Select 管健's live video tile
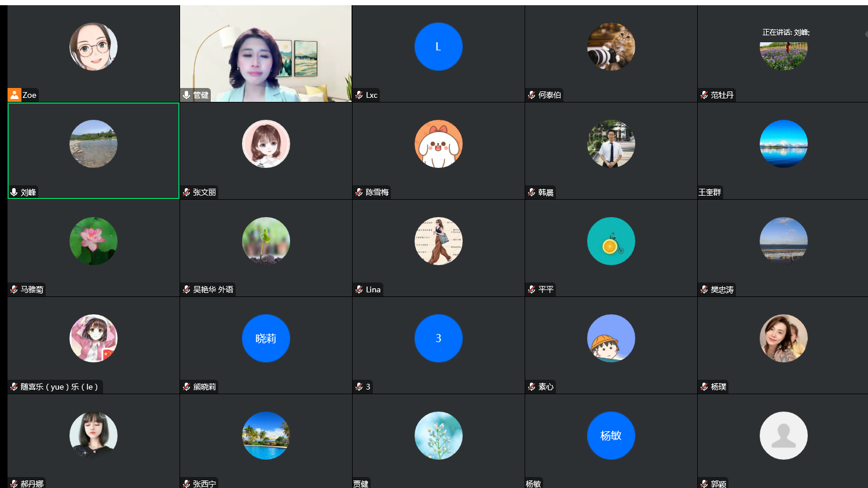 266,52
